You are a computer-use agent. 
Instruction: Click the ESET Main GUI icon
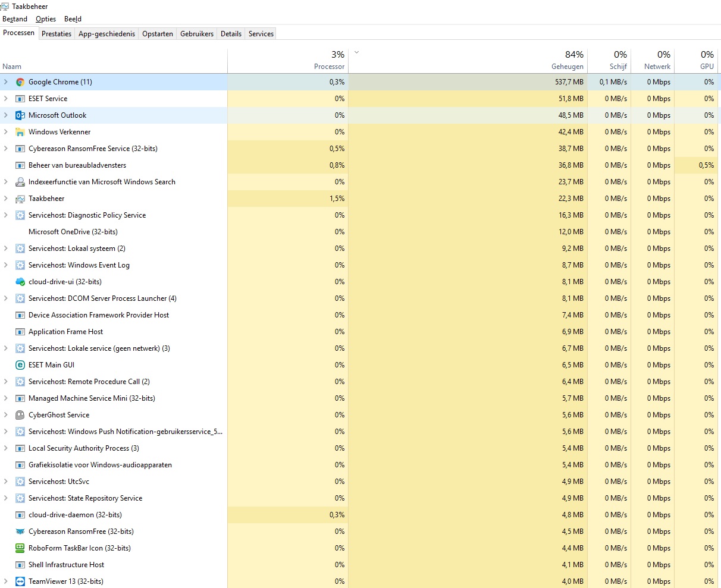click(20, 365)
